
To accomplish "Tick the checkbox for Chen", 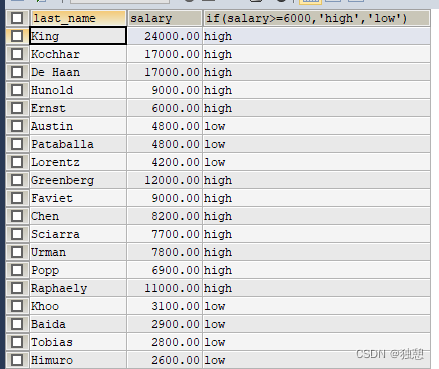I will 17,216.
